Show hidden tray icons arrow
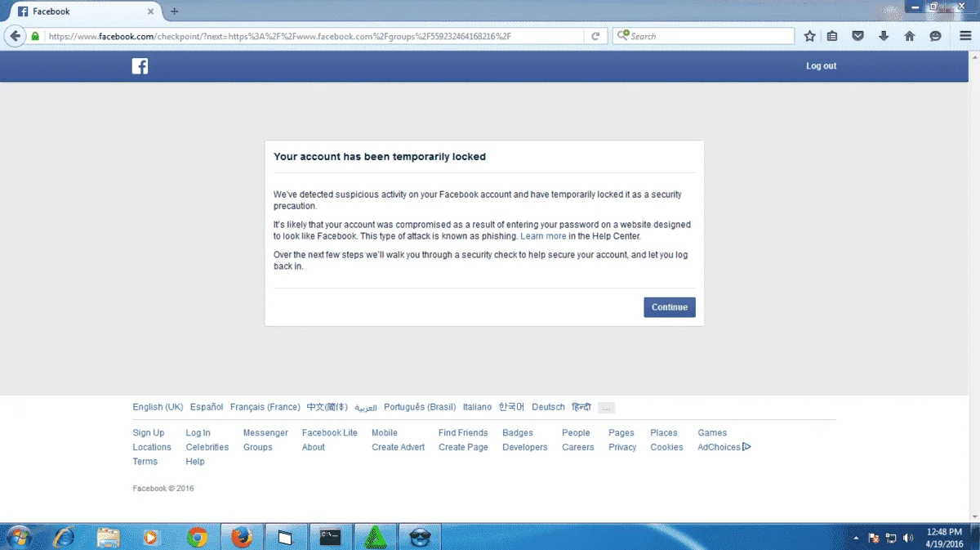The width and height of the screenshot is (980, 550). [856, 538]
